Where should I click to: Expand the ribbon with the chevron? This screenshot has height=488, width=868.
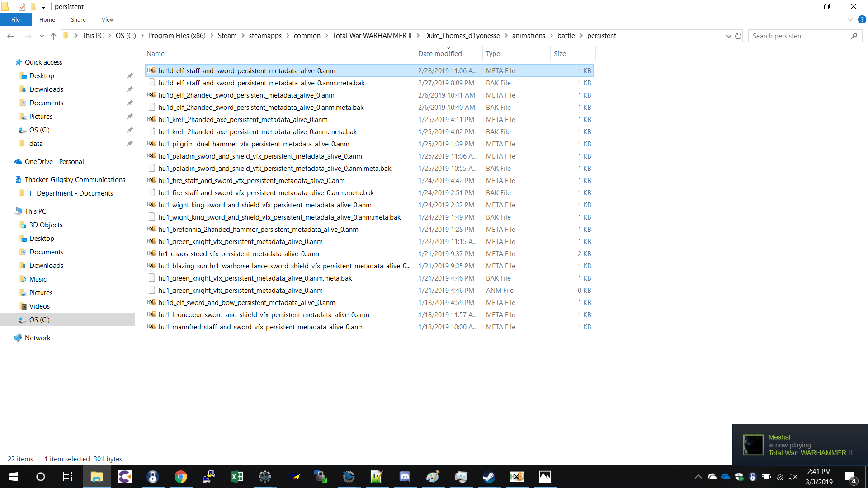point(850,19)
